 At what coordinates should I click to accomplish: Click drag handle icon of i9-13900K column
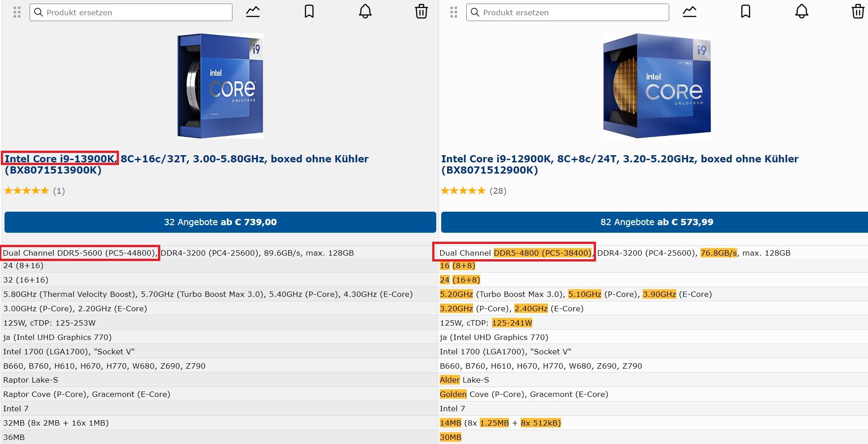click(x=17, y=12)
